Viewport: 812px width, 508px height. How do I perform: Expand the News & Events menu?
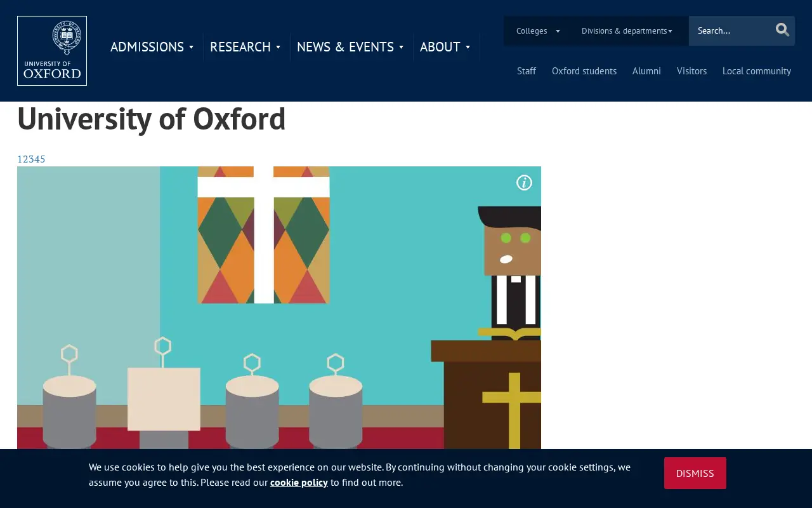(351, 47)
